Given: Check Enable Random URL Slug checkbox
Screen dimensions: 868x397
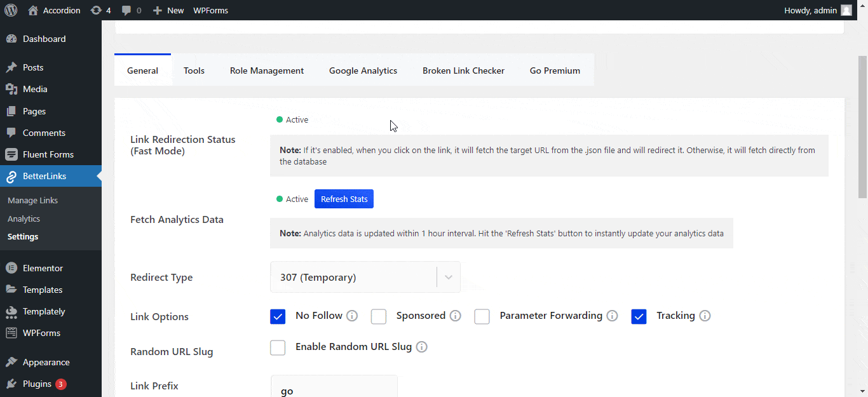Looking at the screenshot, I should (x=278, y=347).
